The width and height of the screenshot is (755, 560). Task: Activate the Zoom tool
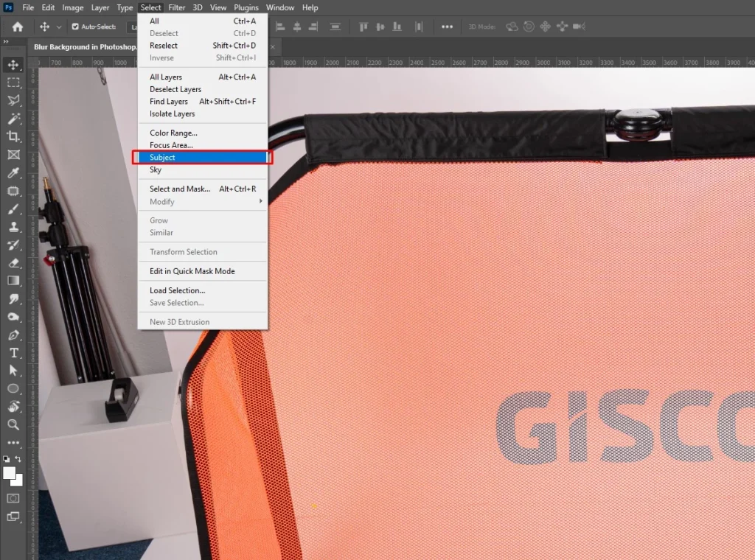pyautogui.click(x=13, y=424)
